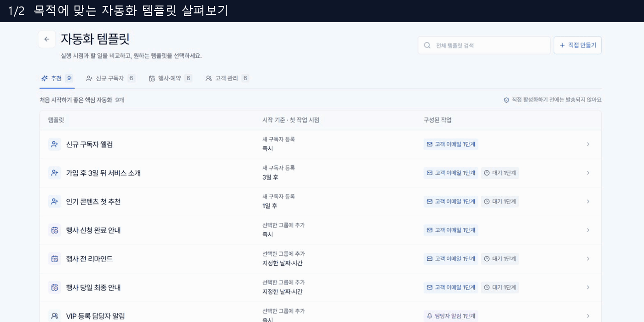Switch to the 행사·예약 tab
Image resolution: width=644 pixels, height=322 pixels.
click(x=170, y=78)
